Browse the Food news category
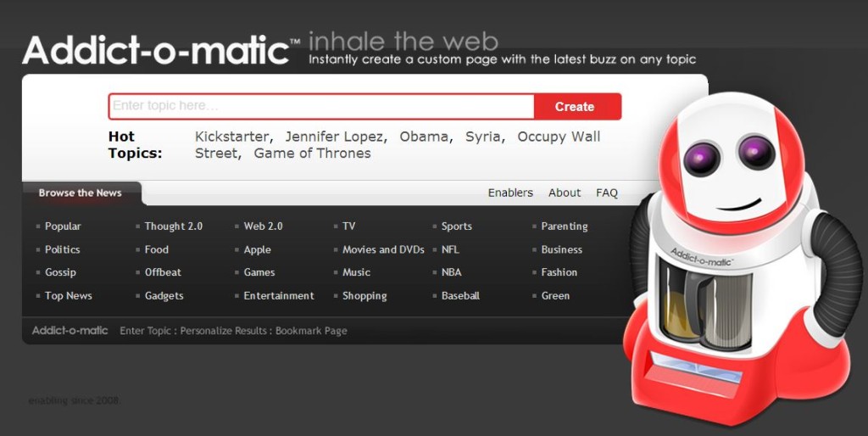Screen dimensions: 868x436 [157, 249]
